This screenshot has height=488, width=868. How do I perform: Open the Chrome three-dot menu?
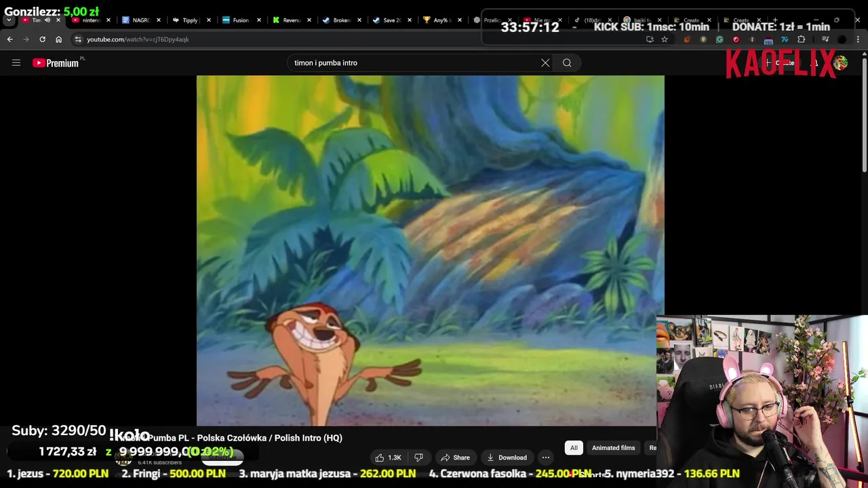(858, 39)
